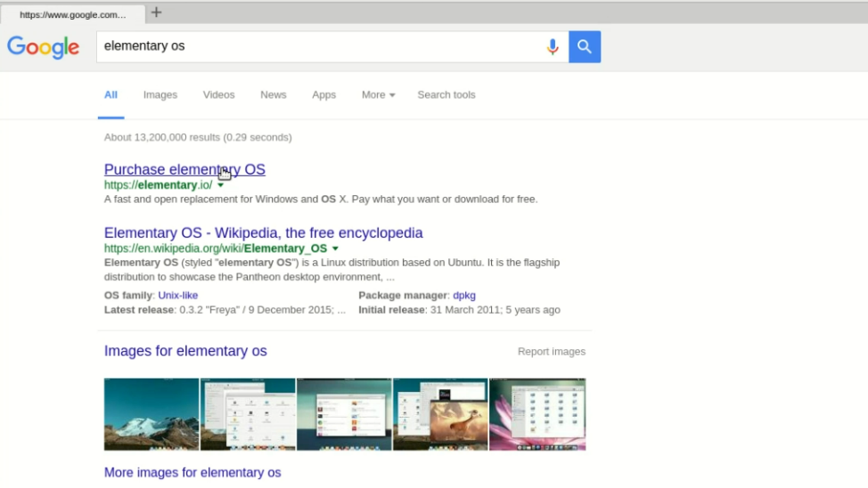Click Initial release 31 March 2011 text

coord(459,310)
